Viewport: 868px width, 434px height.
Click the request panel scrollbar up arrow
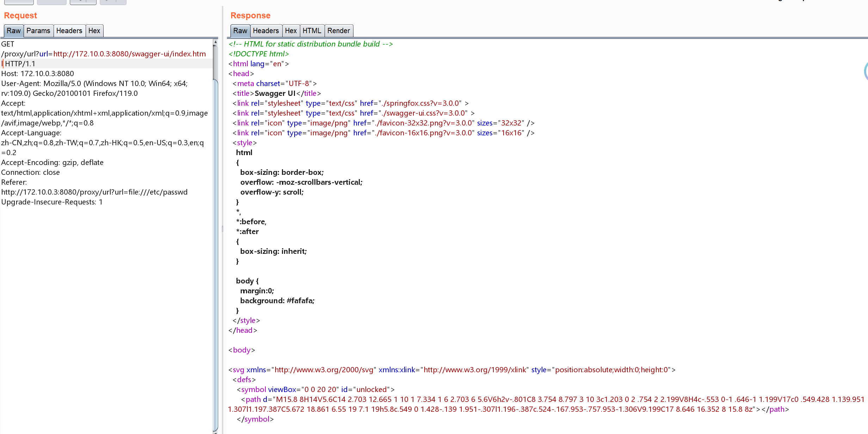click(215, 42)
